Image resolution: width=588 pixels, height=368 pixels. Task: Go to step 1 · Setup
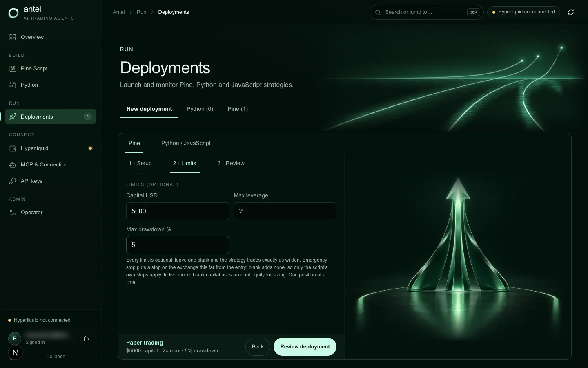tap(140, 164)
